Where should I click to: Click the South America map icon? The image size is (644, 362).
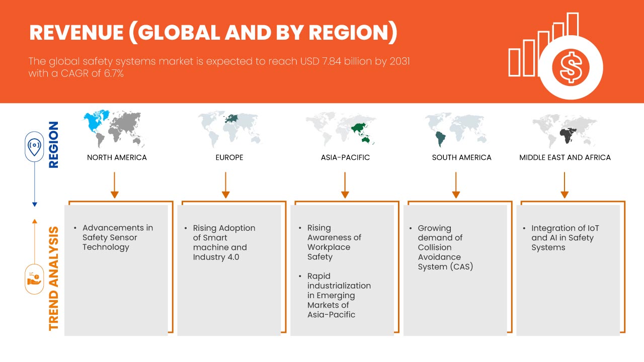coord(456,130)
